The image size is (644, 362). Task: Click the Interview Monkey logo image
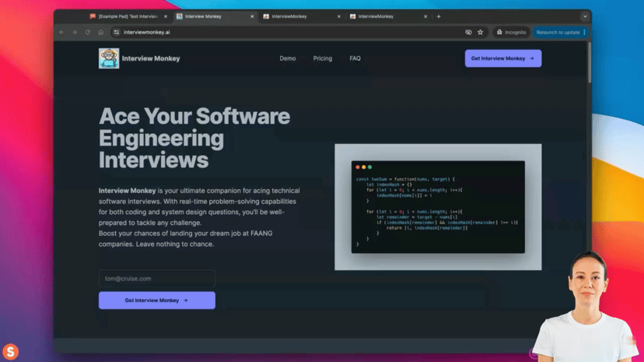coord(109,58)
